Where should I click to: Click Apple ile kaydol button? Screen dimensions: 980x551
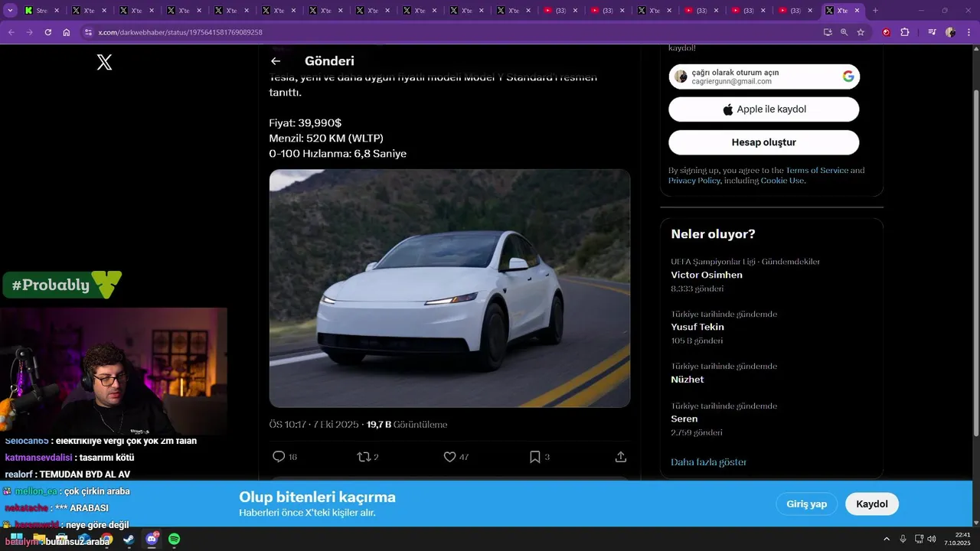coord(764,109)
